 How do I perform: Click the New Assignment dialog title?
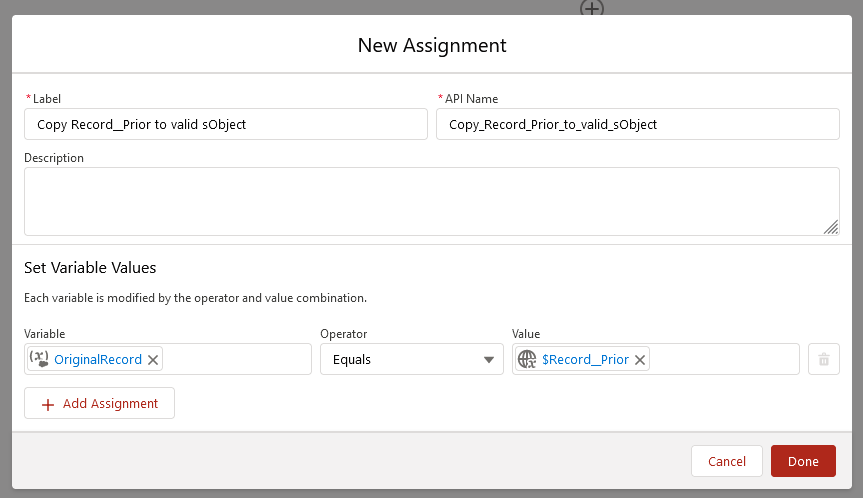click(432, 45)
